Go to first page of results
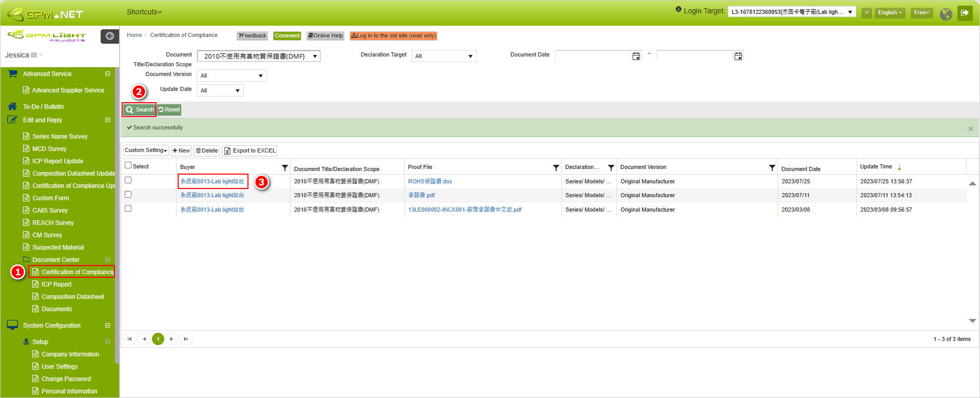Viewport: 980px width, 398px height. click(130, 339)
